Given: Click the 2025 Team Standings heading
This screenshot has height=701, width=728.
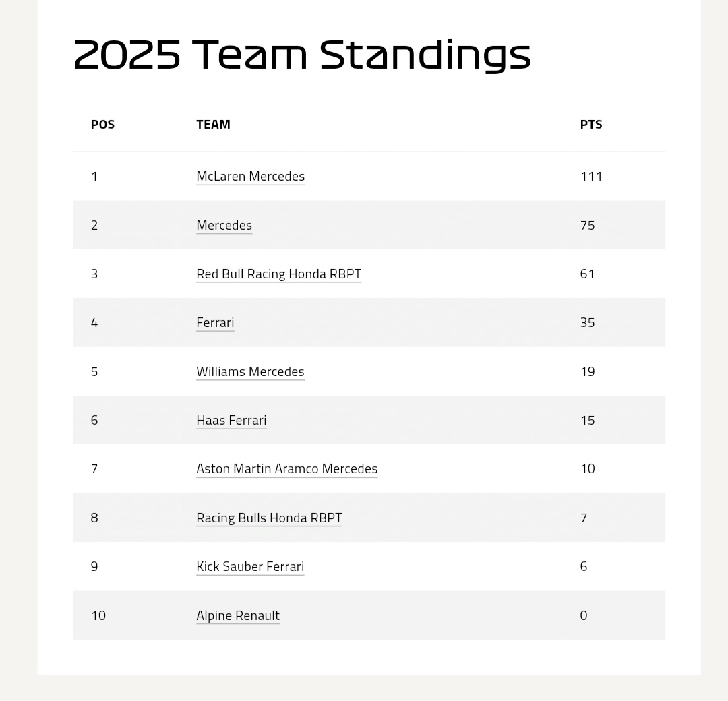Looking at the screenshot, I should pyautogui.click(x=302, y=55).
